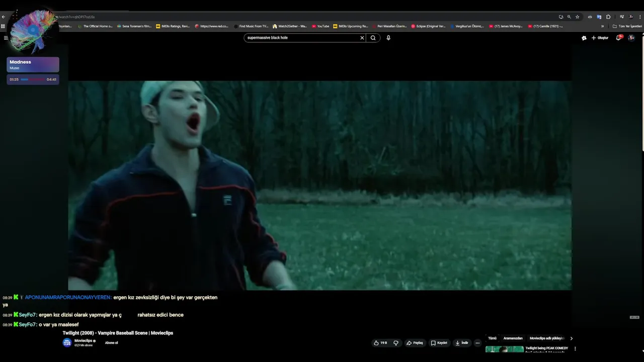Screen dimensions: 644x362
Task: Open the Chrome profile avatar
Action: coord(631,17)
